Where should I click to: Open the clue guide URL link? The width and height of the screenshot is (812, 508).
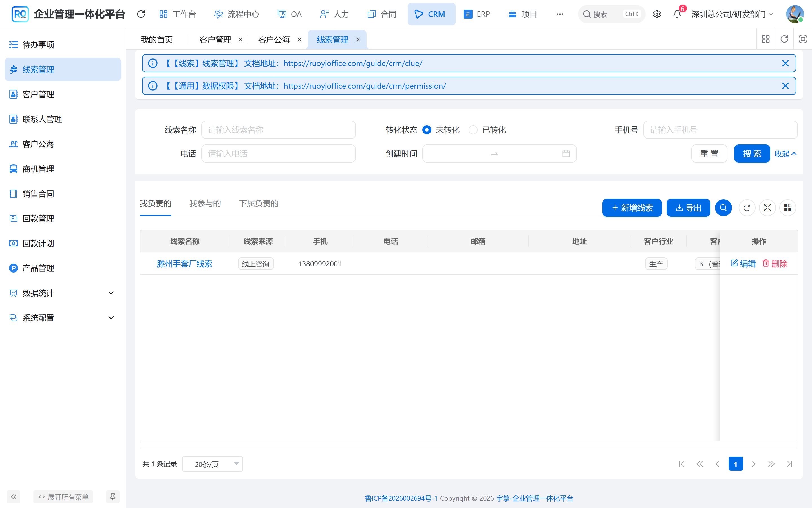353,63
